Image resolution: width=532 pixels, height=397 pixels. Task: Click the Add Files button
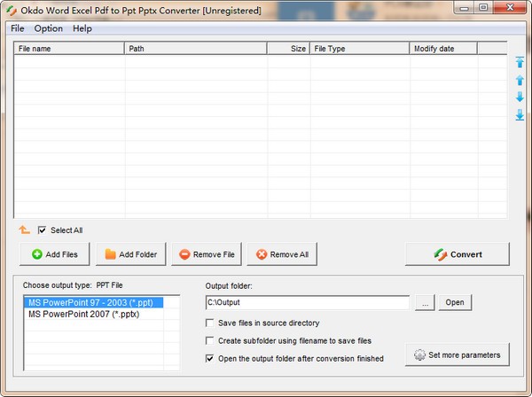[55, 254]
